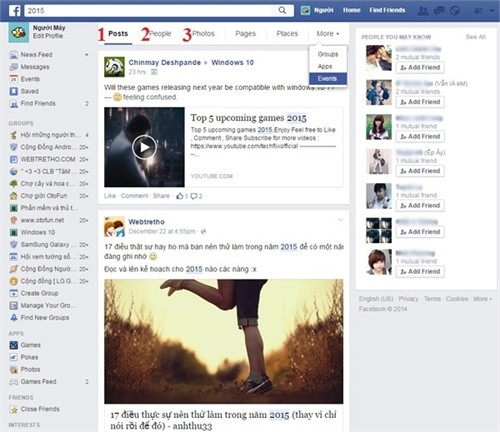Click WEBTRETHO.COM group icon
This screenshot has width=500, height=433.
click(x=13, y=159)
